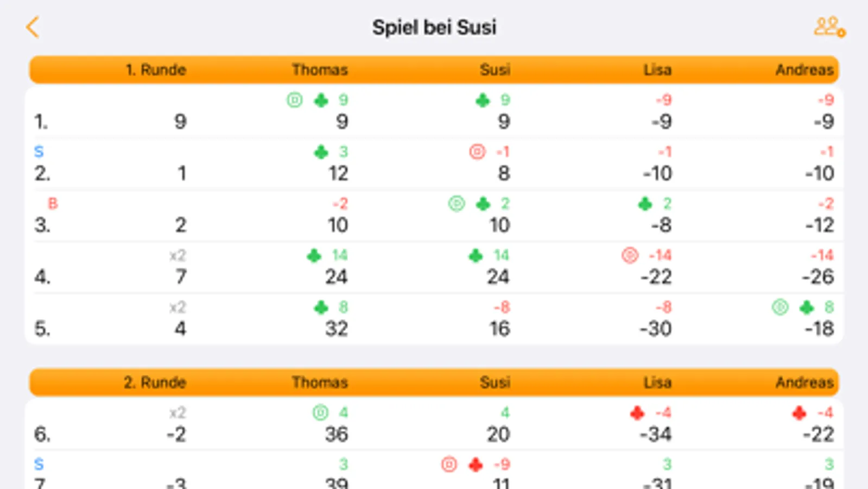
Task: Click Andreas's red club icon in game 6
Action: 799,413
